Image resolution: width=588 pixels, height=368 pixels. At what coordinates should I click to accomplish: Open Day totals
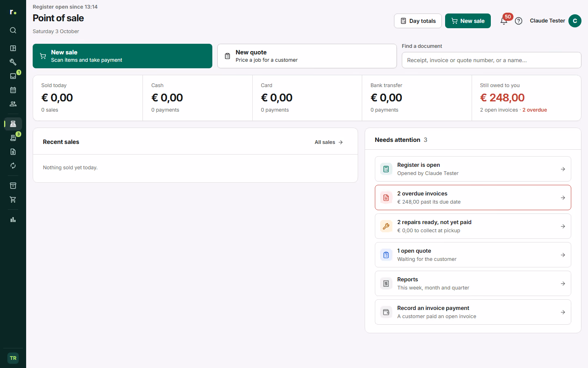(x=418, y=21)
